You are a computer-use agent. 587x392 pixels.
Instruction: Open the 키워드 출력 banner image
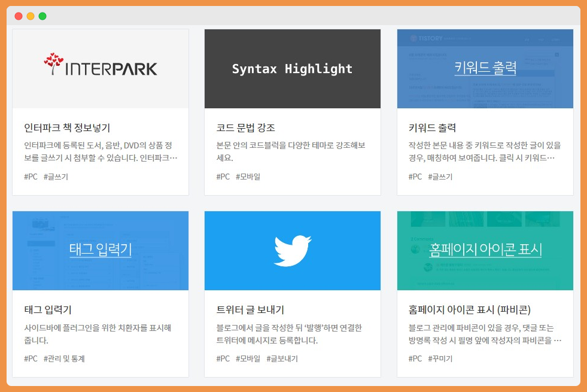tap(485, 69)
